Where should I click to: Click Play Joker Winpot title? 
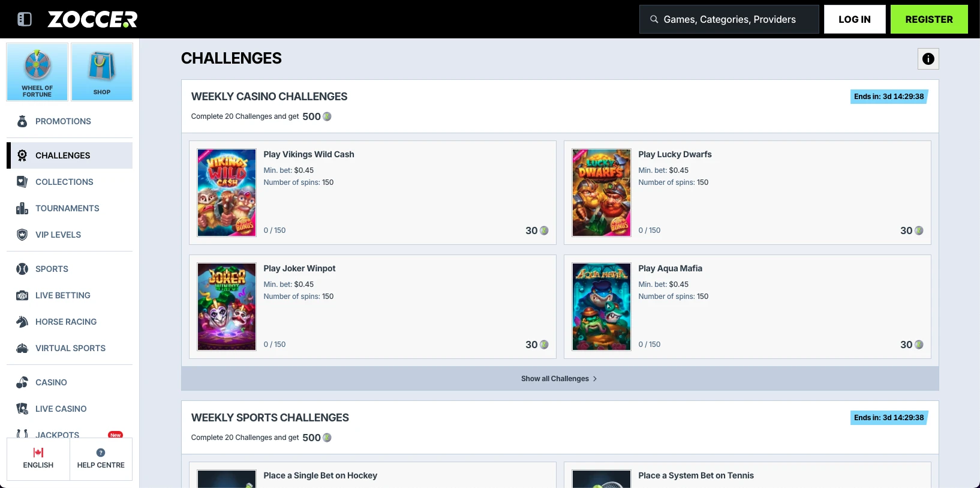(299, 268)
